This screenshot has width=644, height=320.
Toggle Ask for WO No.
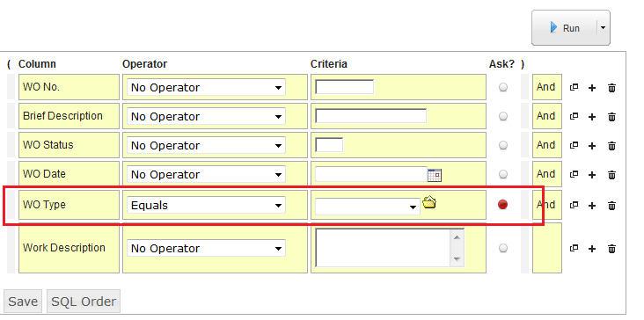(x=502, y=87)
